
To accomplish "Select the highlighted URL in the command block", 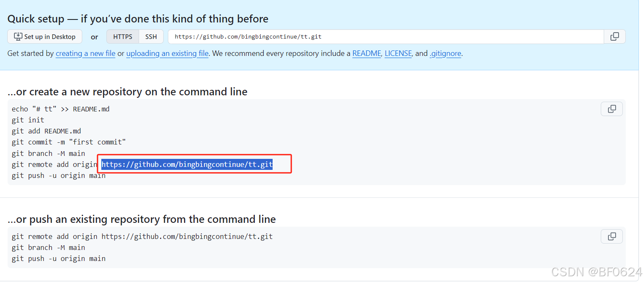I will [187, 164].
